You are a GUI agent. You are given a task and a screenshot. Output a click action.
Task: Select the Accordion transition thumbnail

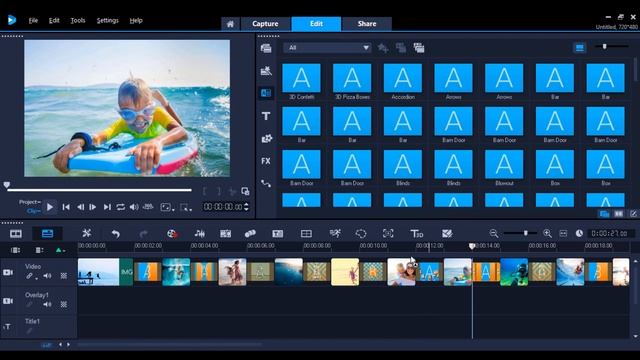point(403,78)
